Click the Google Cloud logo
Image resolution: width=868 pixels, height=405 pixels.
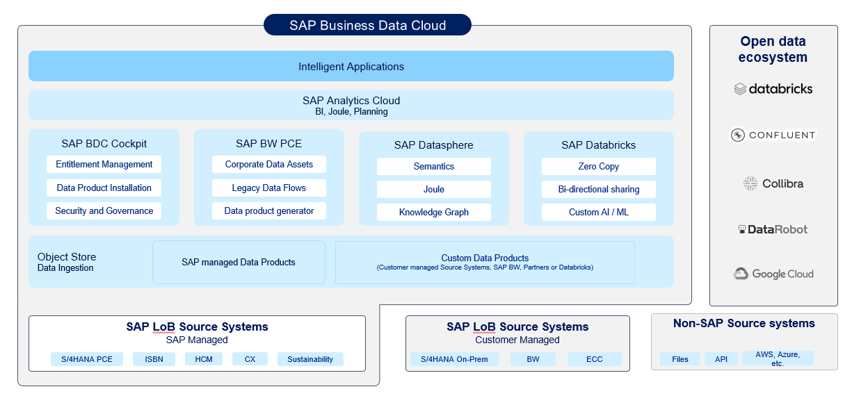tap(773, 274)
